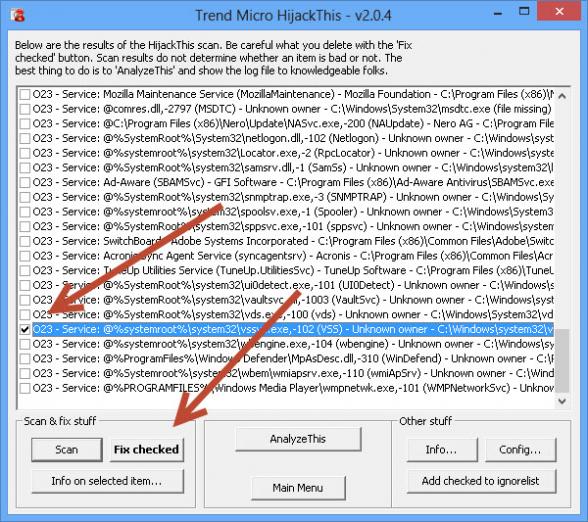Tick the TuneUp Utilities Service checkbox
This screenshot has width=588, height=522.
(25, 270)
